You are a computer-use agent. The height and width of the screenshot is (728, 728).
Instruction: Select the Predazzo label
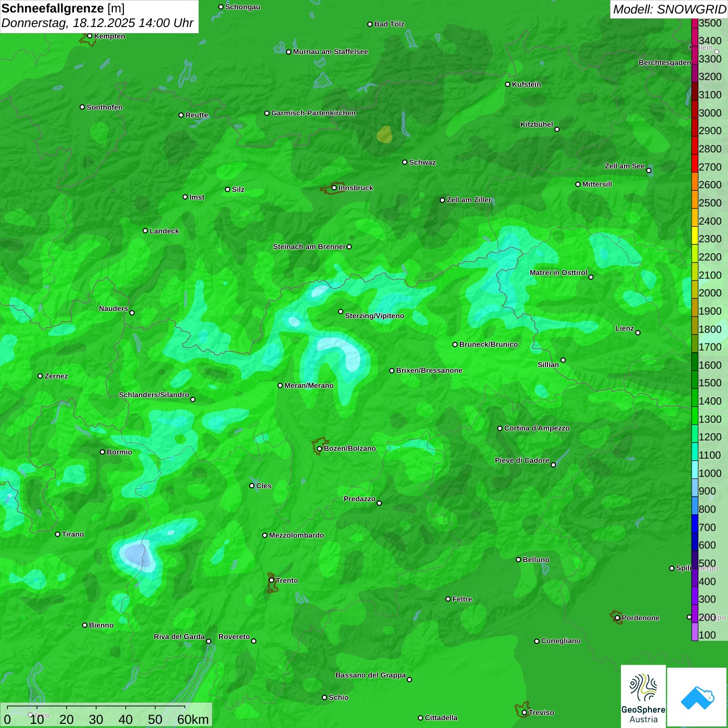[359, 499]
